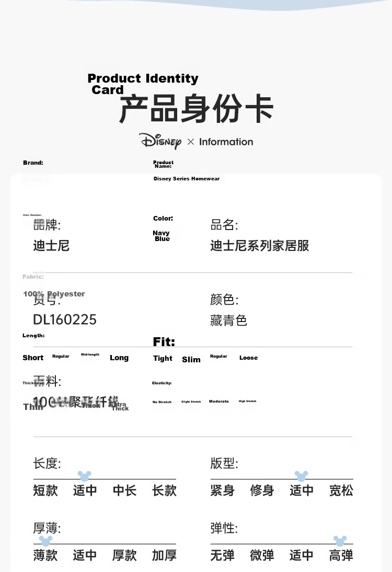392x572 pixels.
Task: Click the item number DL160225
Action: pyautogui.click(x=65, y=319)
